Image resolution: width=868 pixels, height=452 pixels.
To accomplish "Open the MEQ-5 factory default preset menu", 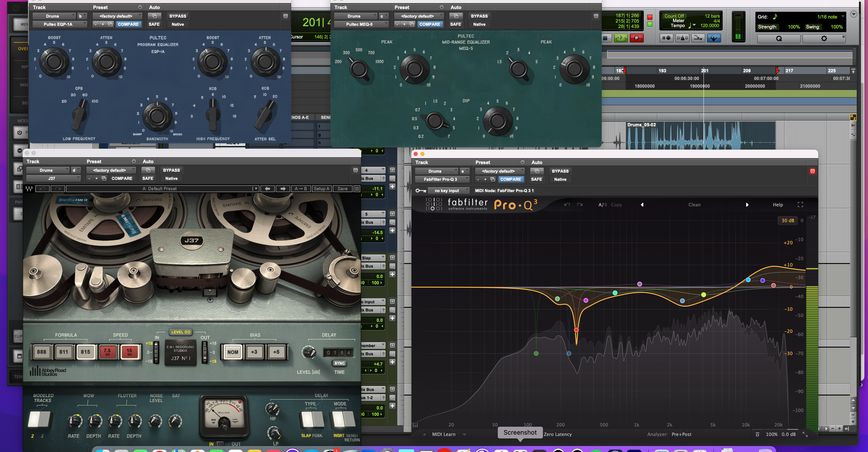I will tap(419, 16).
